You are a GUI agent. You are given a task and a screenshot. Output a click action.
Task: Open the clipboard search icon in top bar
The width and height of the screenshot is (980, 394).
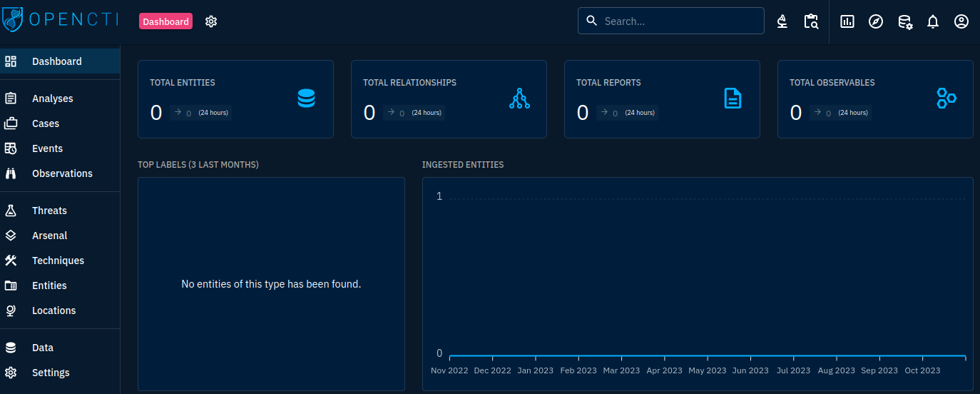pos(811,21)
